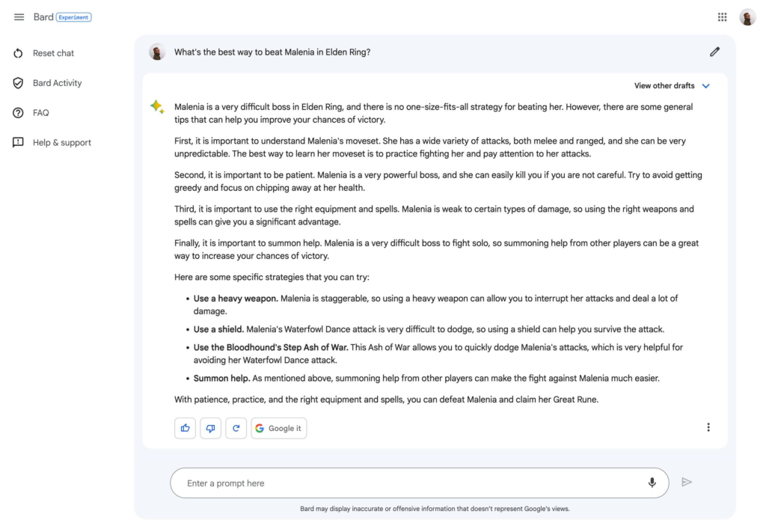Viewport: 766px width, 532px height.
Task: Click the Enter a prompt here field
Action: point(404,483)
